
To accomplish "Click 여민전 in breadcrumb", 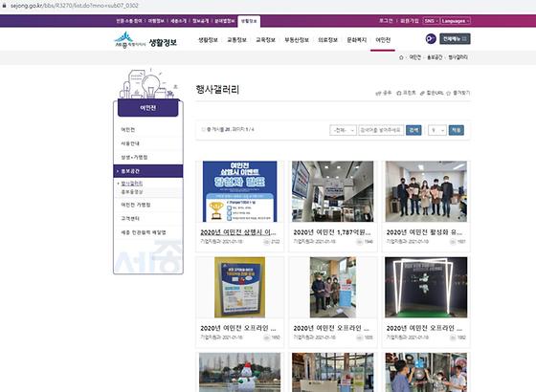I will point(415,57).
